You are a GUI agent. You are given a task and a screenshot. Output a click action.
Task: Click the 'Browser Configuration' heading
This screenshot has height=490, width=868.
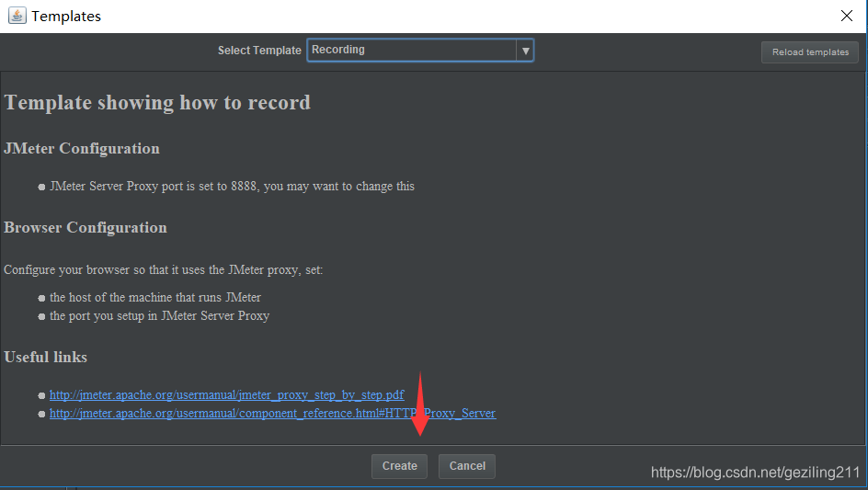pyautogui.click(x=86, y=228)
